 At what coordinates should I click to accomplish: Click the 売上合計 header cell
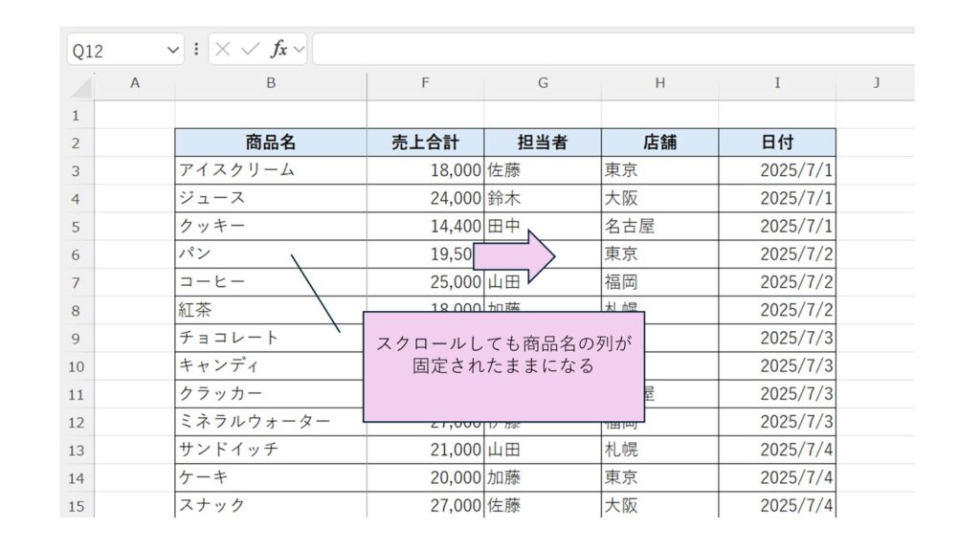tap(425, 143)
